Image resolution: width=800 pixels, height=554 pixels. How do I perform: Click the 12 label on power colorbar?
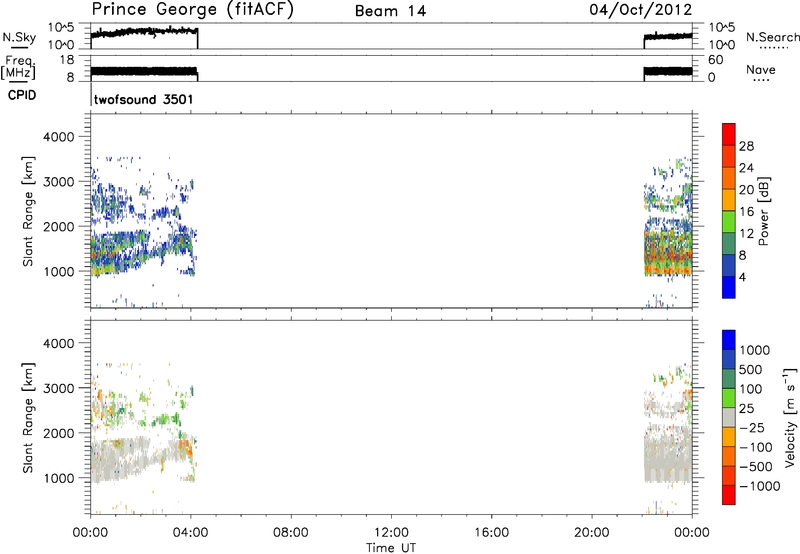(x=746, y=234)
